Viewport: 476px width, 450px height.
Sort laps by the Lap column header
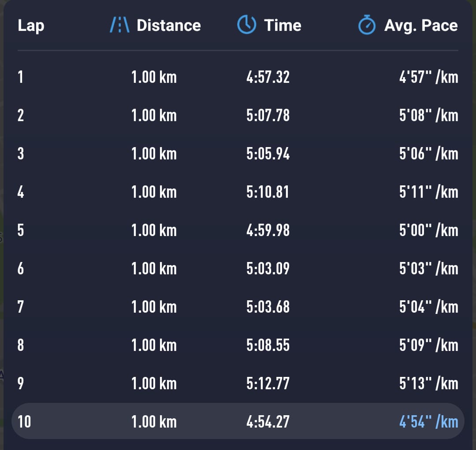tap(31, 26)
